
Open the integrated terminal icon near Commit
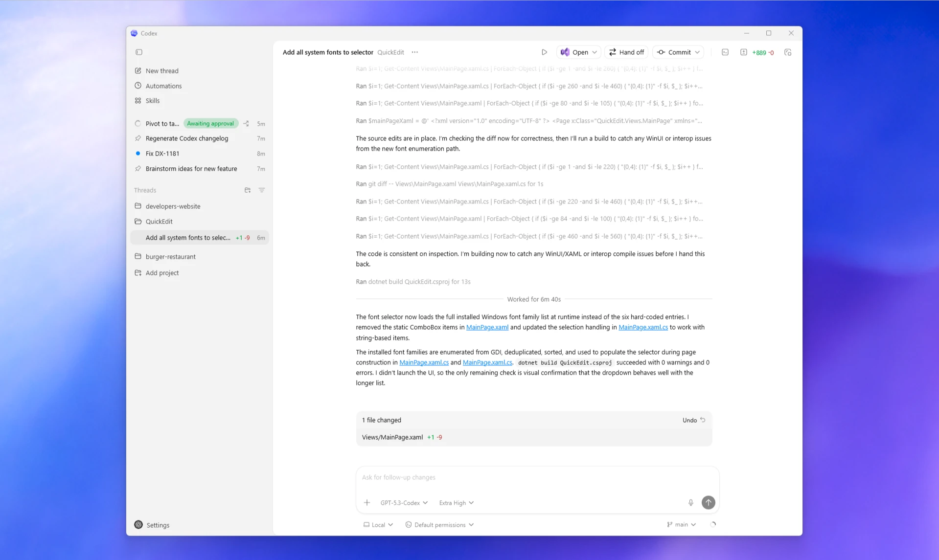[x=725, y=52]
